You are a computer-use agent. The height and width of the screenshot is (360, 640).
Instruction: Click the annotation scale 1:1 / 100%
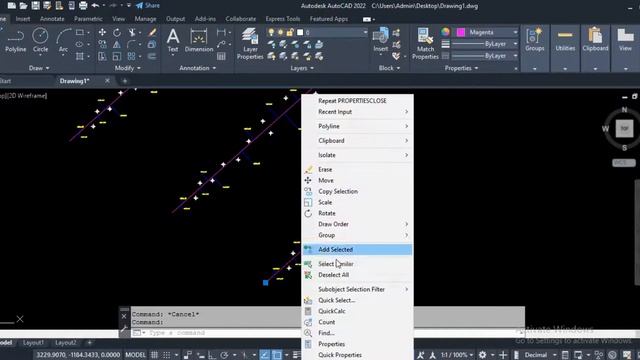pos(456,355)
